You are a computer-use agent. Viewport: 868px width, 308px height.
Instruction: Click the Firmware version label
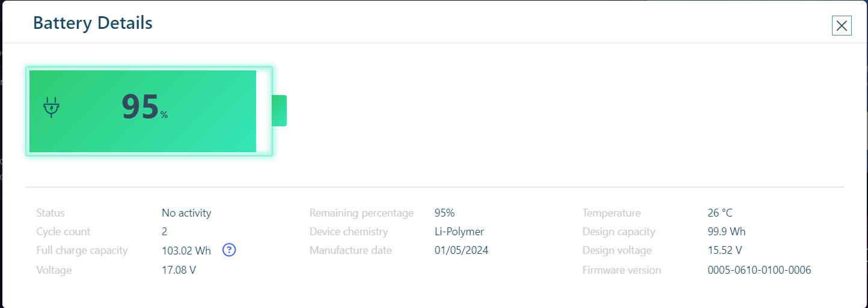click(622, 270)
